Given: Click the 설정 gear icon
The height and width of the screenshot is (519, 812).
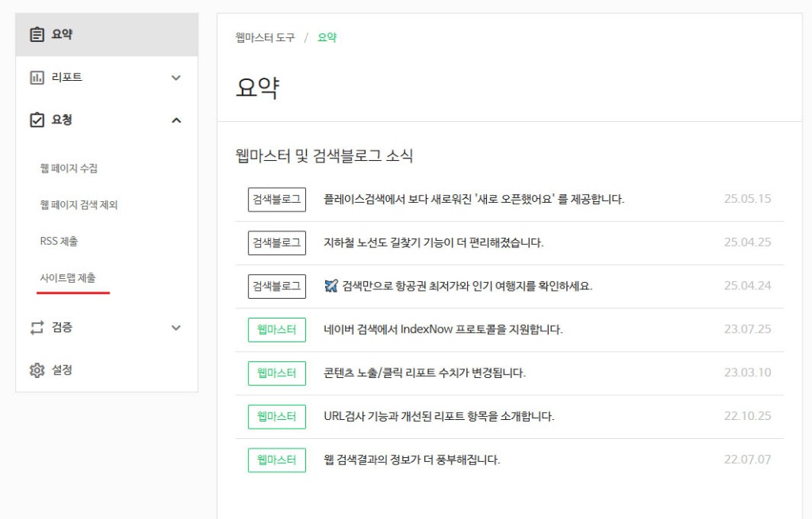Looking at the screenshot, I should [x=36, y=370].
